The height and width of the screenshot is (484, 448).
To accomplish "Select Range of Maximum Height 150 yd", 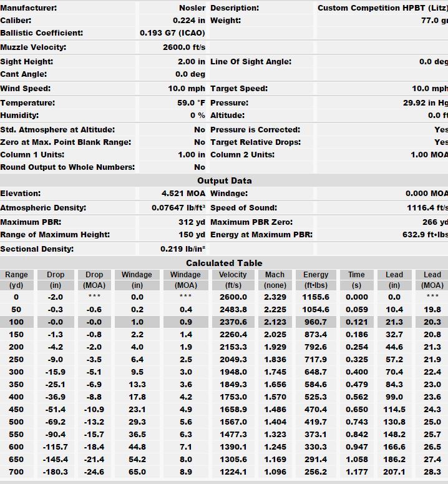I will [192, 235].
